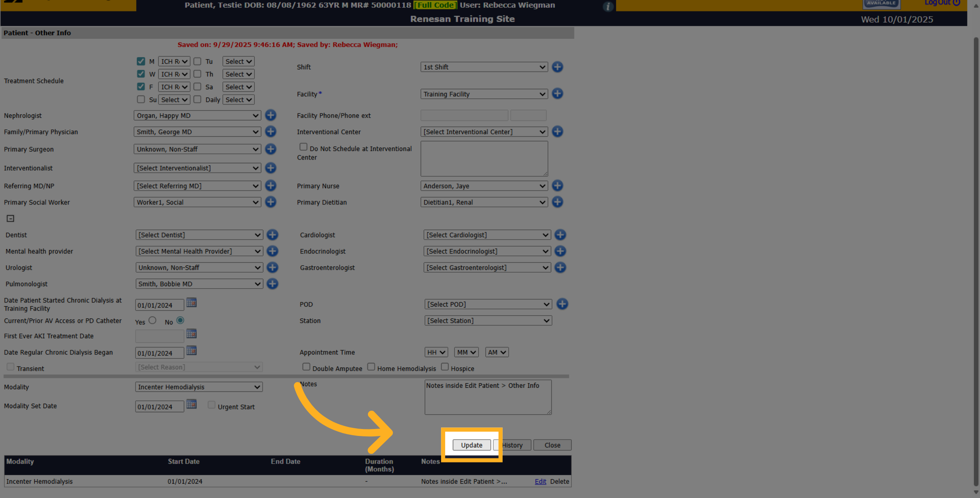Image resolution: width=980 pixels, height=498 pixels.
Task: Click plus icon next to Urologist
Action: [x=272, y=267]
